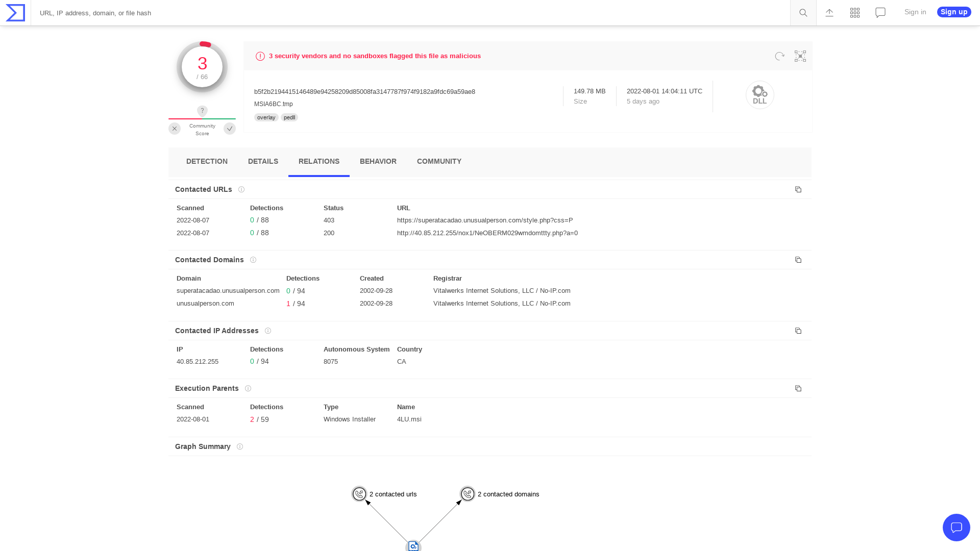
Task: Open the VirusTotal services grid menu
Action: coord(854,13)
